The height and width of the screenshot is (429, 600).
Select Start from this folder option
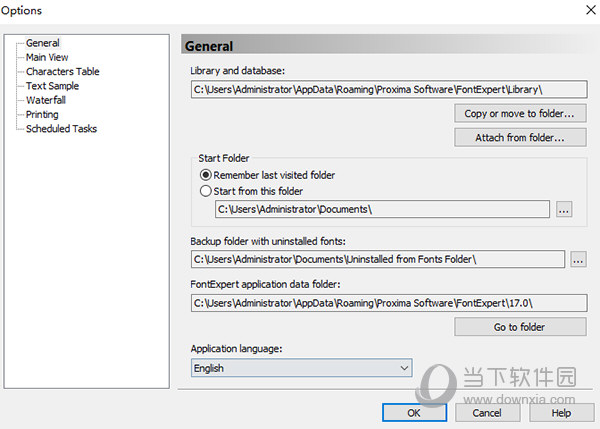(x=251, y=191)
